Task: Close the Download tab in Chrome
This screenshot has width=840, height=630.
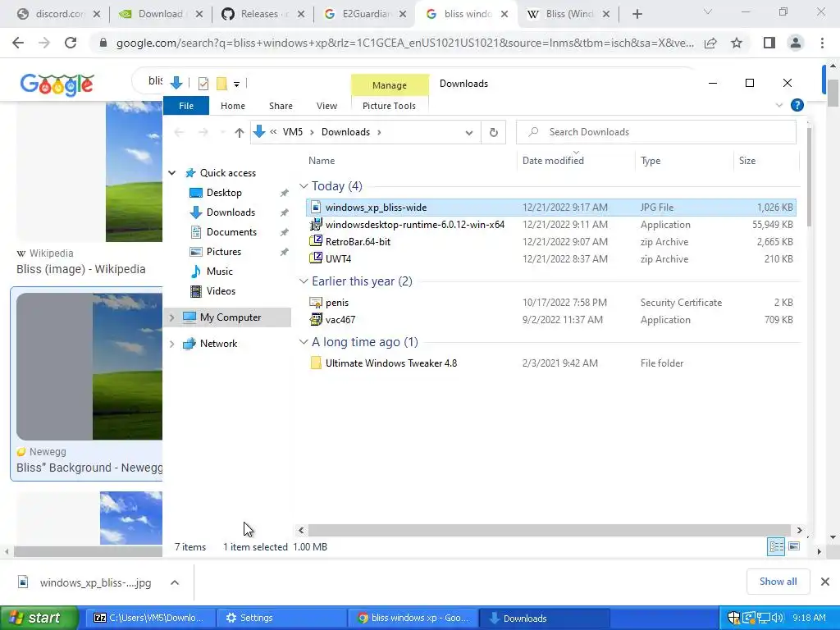Action: click(199, 15)
